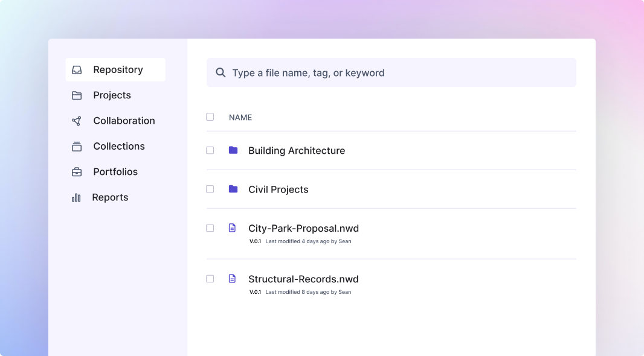Click the Civil Projects folder icon
Screen dimensions: 644x356
click(233, 189)
